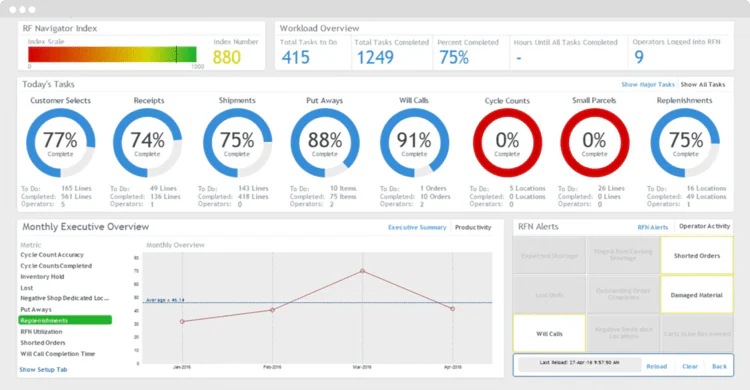The width and height of the screenshot is (750, 390).
Task: Select Will Call Completion Time metric
Action: [57, 354]
